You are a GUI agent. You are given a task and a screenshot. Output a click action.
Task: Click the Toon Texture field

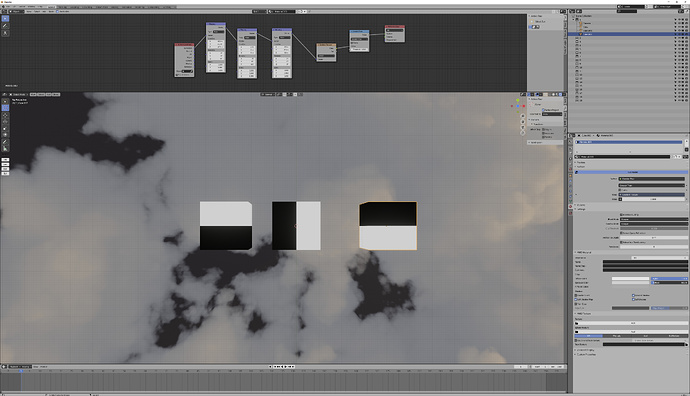[643, 344]
